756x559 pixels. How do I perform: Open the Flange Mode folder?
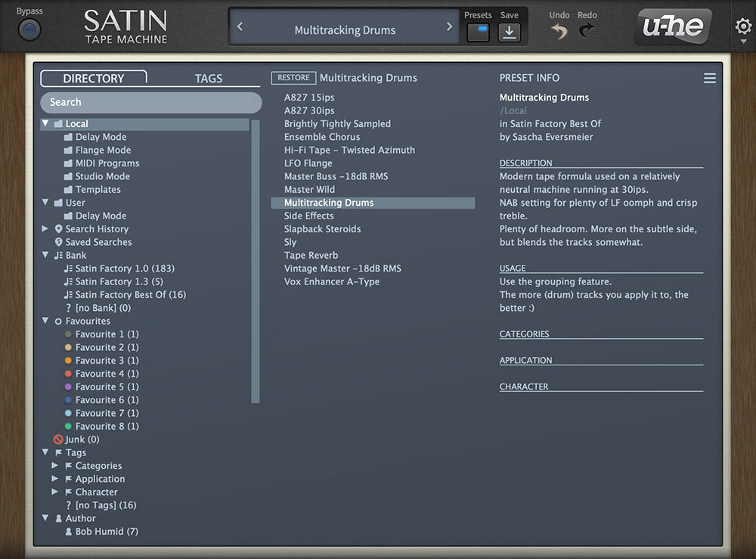click(x=98, y=150)
